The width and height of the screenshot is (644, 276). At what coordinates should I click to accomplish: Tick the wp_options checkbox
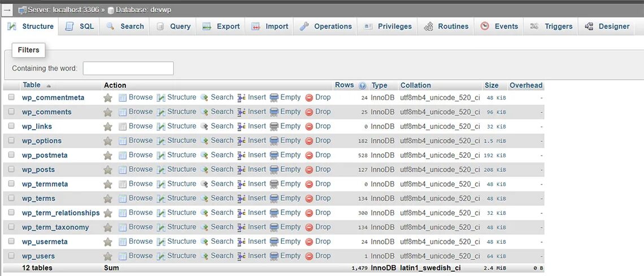[x=11, y=140]
